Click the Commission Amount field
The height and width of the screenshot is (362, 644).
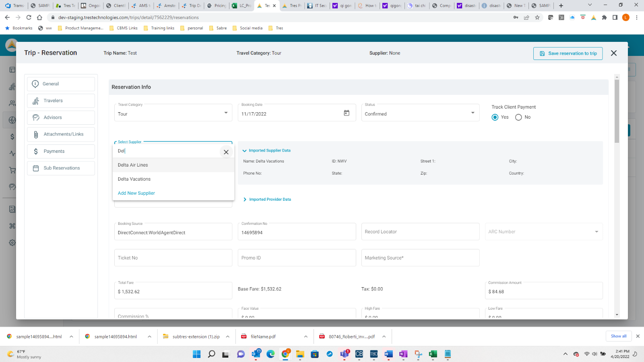coord(544,291)
